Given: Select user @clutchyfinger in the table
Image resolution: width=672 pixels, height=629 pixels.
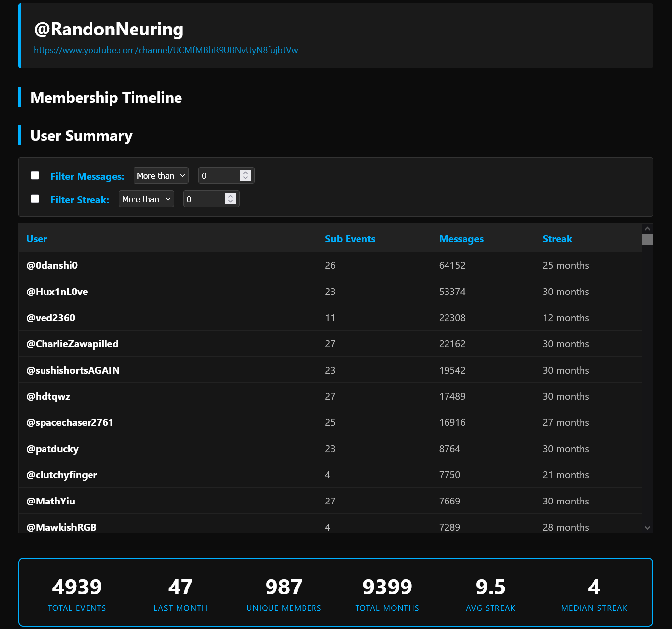Looking at the screenshot, I should pos(62,475).
